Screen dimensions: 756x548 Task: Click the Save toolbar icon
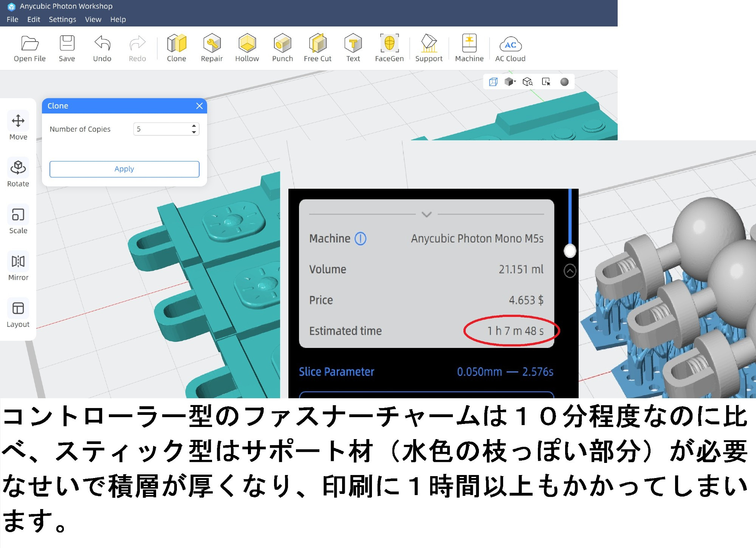point(67,48)
